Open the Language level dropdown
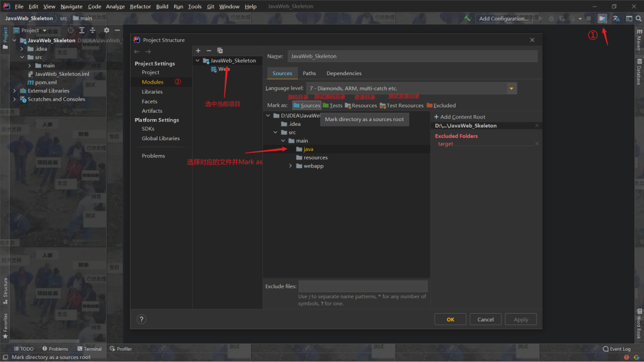644x362 pixels. click(512, 88)
